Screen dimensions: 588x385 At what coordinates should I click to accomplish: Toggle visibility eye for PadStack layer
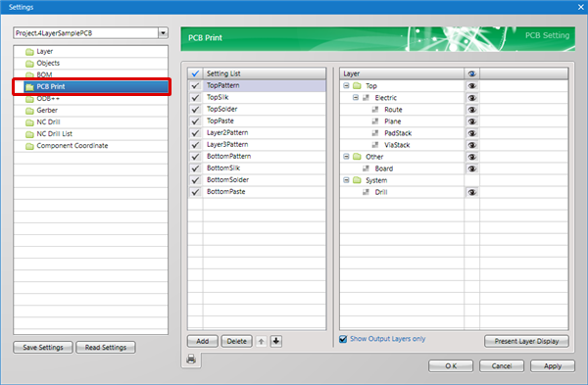[471, 133]
